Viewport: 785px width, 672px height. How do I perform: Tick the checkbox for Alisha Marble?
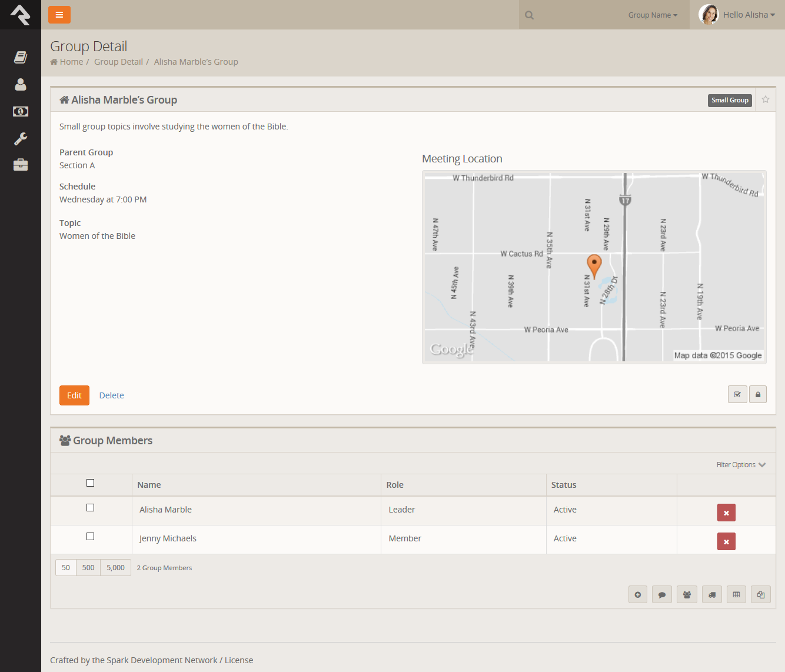tap(90, 508)
